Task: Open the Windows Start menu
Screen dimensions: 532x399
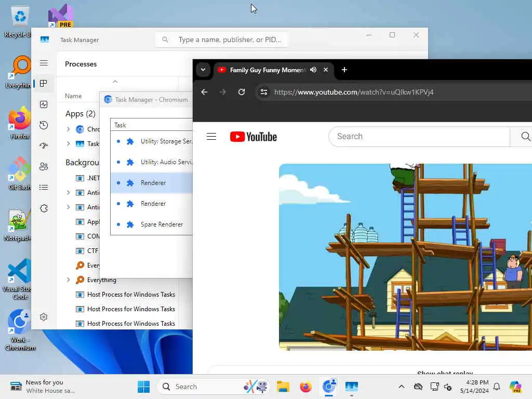Action: [x=143, y=387]
